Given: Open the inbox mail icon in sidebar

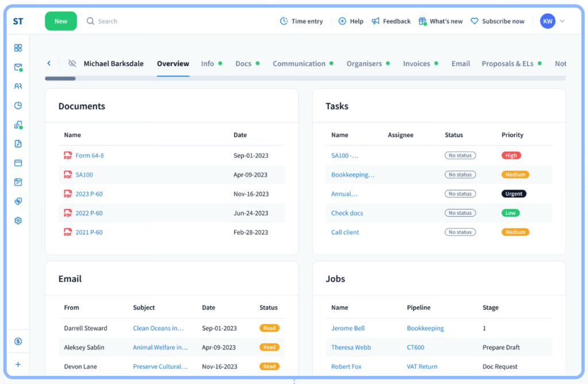Looking at the screenshot, I should (x=18, y=67).
